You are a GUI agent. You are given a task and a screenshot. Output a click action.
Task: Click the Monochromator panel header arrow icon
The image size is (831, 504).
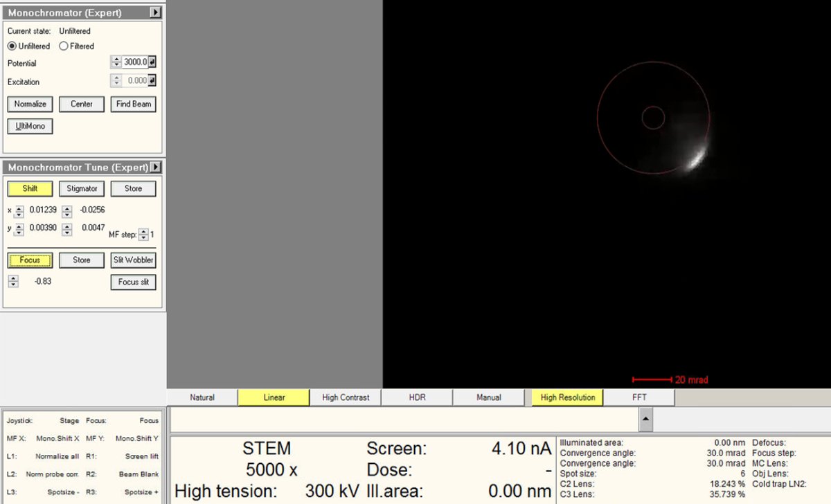coord(155,12)
